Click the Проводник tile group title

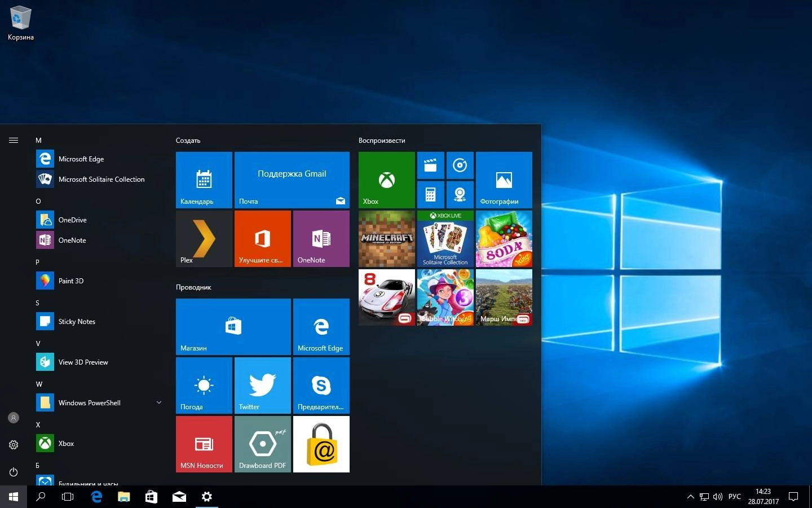tap(193, 287)
